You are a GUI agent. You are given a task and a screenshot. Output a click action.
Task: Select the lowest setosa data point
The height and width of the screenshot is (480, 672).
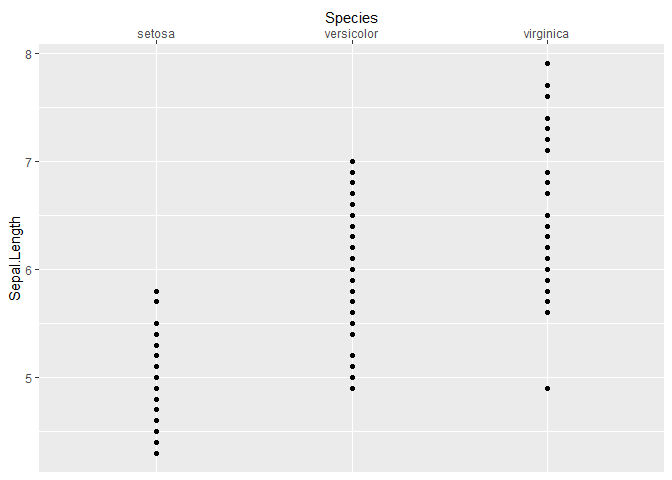(x=156, y=453)
